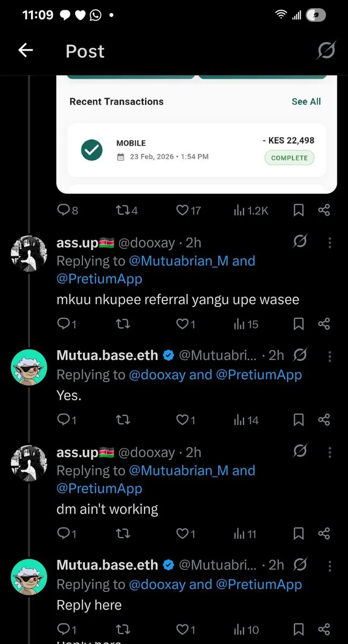348x644 pixels.
Task: Open the KES 22,498 mobile transaction card
Action: coord(197,150)
